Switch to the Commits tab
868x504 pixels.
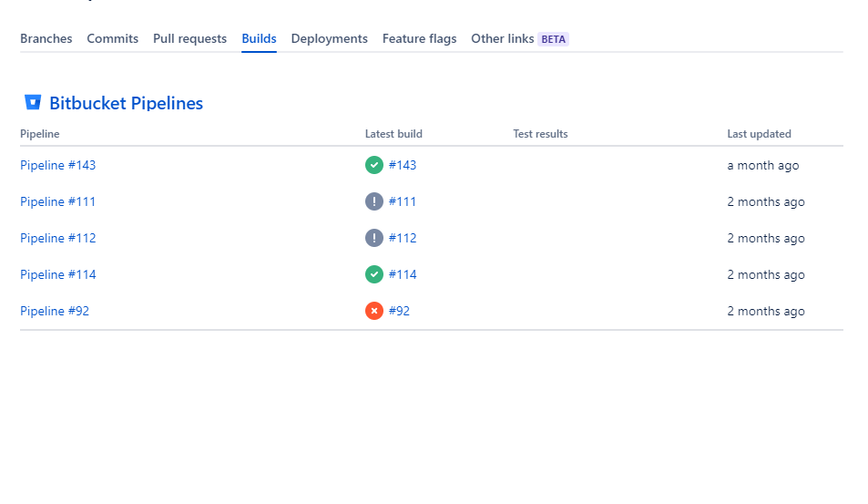click(x=112, y=39)
